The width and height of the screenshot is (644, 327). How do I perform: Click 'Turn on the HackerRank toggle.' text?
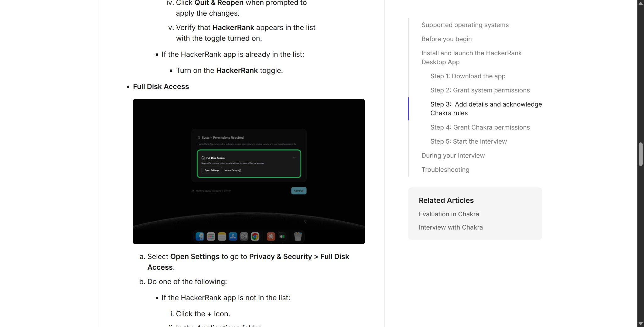point(229,70)
